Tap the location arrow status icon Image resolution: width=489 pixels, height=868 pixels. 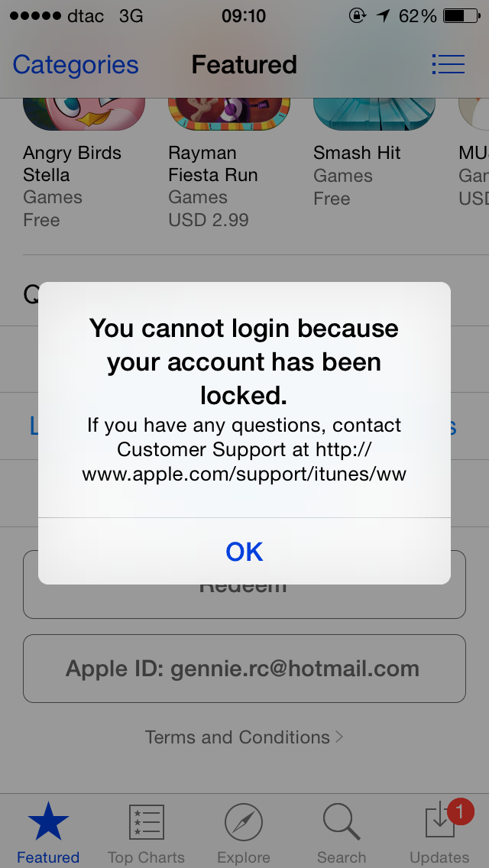(x=383, y=16)
